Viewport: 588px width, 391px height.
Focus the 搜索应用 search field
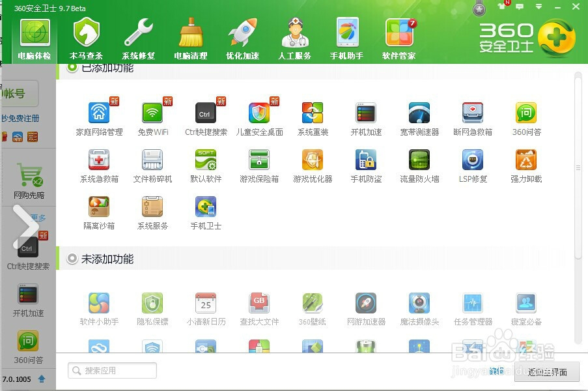tap(112, 371)
